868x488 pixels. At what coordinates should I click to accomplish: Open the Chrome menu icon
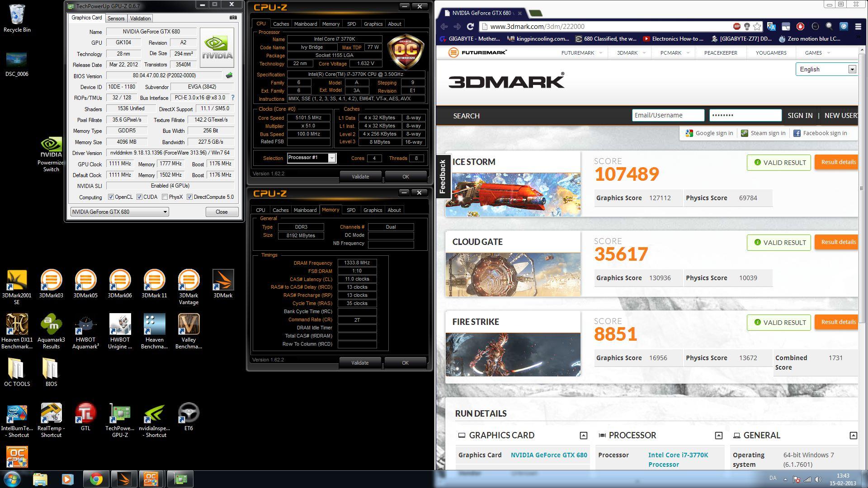858,27
